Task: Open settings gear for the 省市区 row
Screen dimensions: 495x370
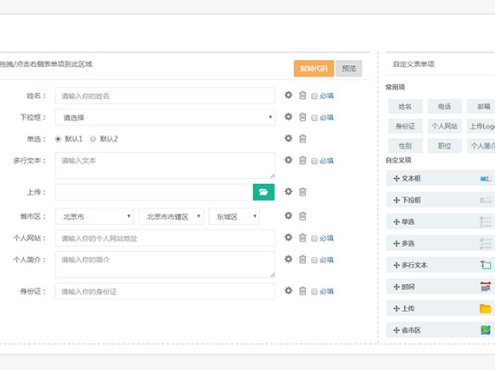Action: coord(288,216)
